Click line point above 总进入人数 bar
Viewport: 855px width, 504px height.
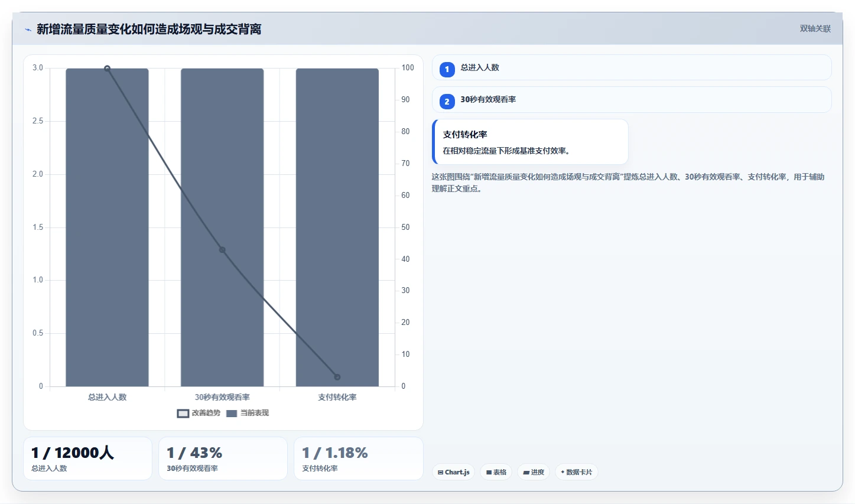[107, 69]
